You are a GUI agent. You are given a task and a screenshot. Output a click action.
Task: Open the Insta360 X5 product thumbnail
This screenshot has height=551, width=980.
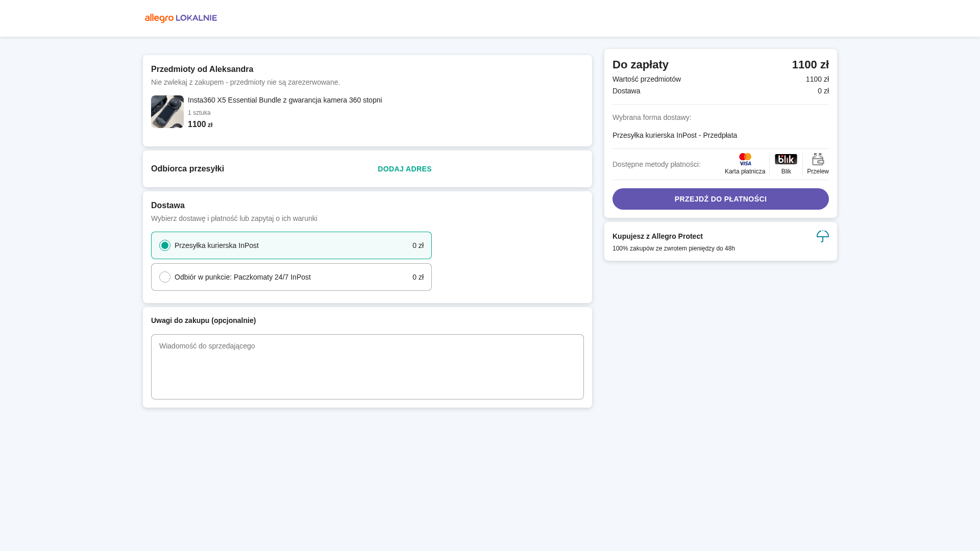pyautogui.click(x=167, y=112)
